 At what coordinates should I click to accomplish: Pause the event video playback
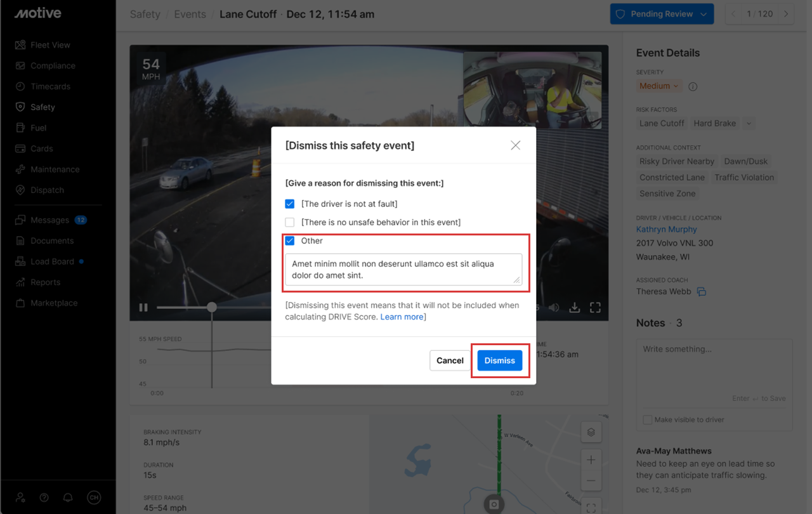[144, 308]
